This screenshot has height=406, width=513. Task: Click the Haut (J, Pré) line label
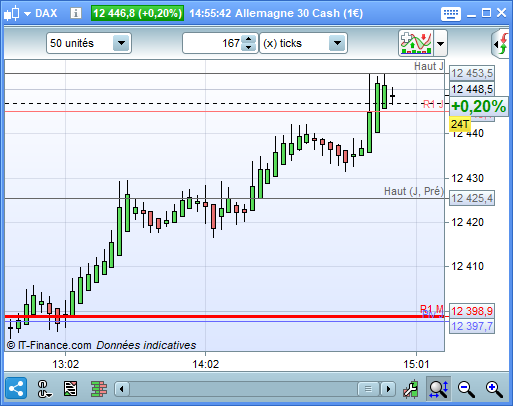(414, 191)
